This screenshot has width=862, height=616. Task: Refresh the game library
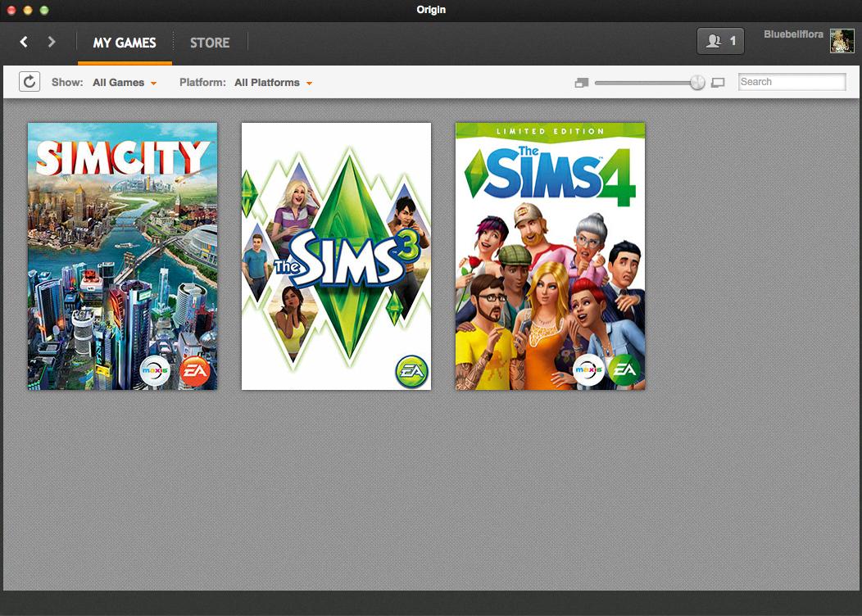29,82
